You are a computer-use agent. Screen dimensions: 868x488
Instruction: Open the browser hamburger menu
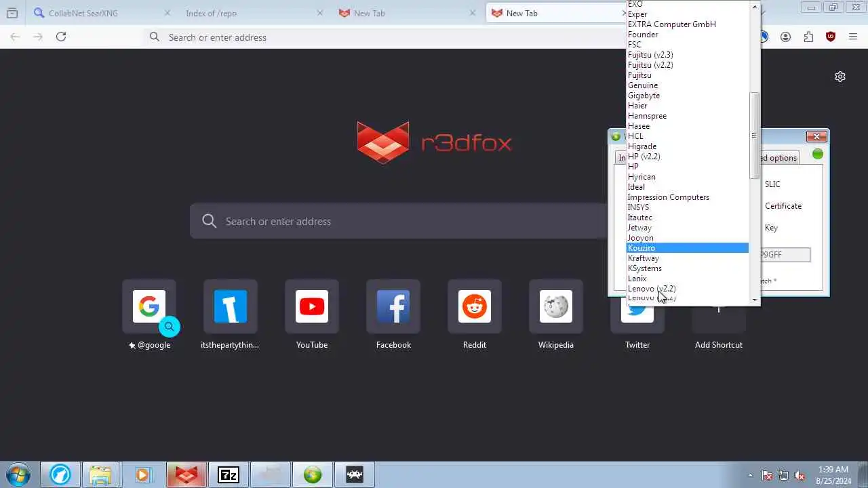[853, 37]
